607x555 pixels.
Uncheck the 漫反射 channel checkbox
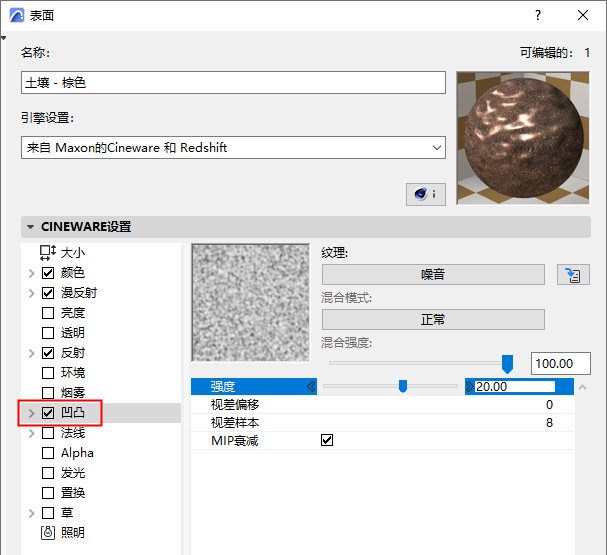click(48, 293)
